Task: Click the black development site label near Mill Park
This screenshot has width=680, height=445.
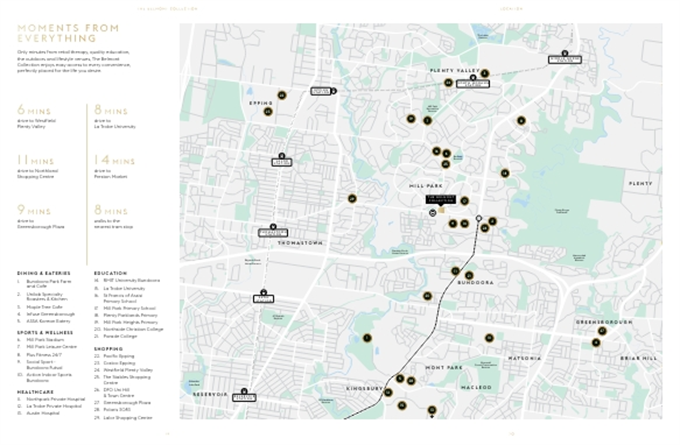Action: (x=440, y=199)
